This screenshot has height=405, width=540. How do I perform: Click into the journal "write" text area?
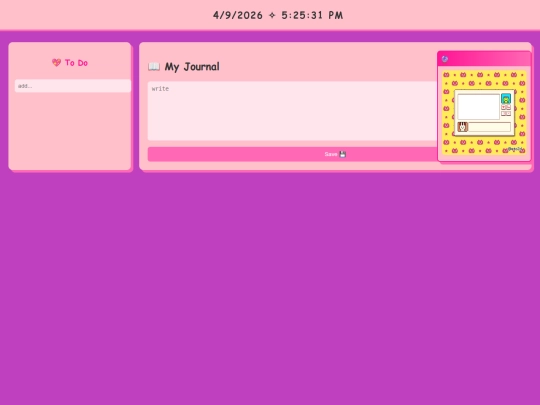click(x=292, y=111)
